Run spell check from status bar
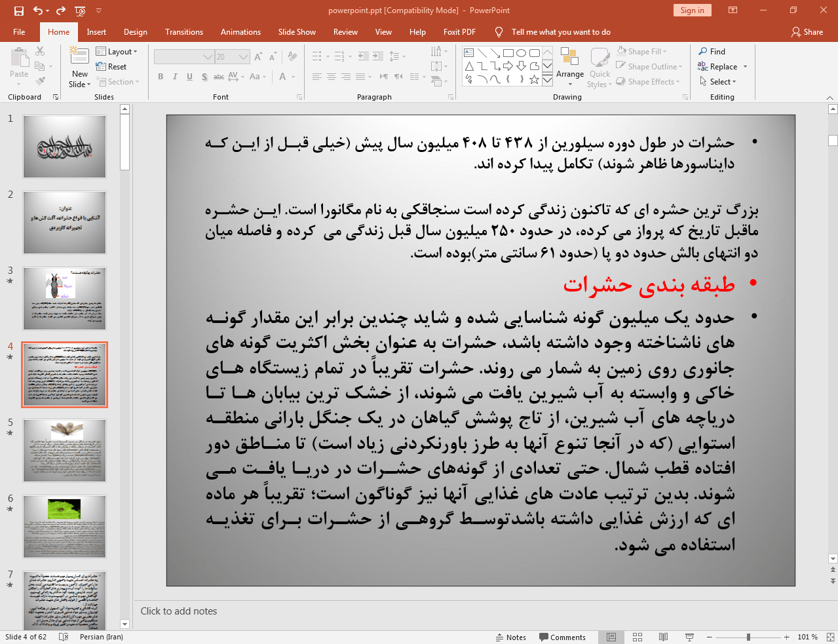Image resolution: width=838 pixels, height=644 pixels. coord(64,637)
